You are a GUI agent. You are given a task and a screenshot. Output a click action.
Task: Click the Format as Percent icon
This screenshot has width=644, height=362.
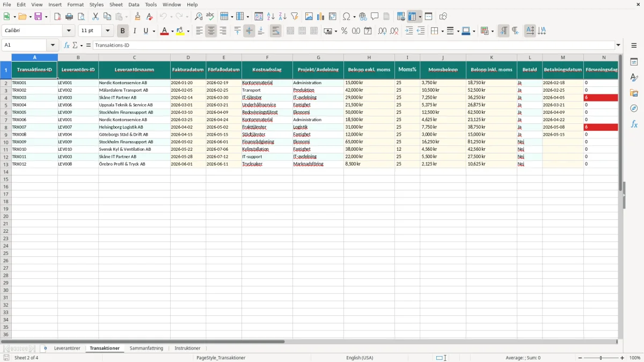[345, 31]
